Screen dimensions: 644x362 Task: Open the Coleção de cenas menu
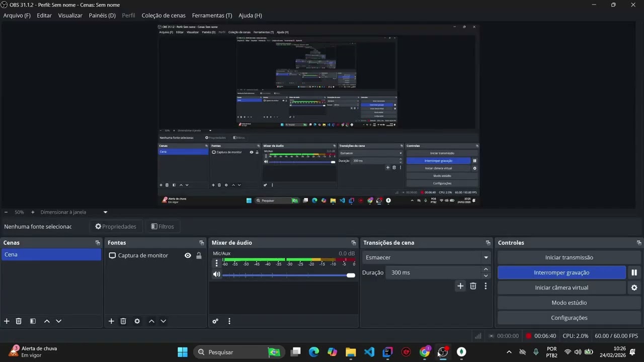pyautogui.click(x=164, y=15)
